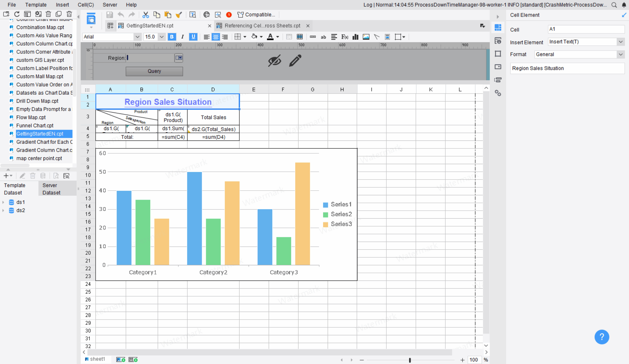Set center text alignment
Screen dimensions: 629x364
tap(216, 37)
